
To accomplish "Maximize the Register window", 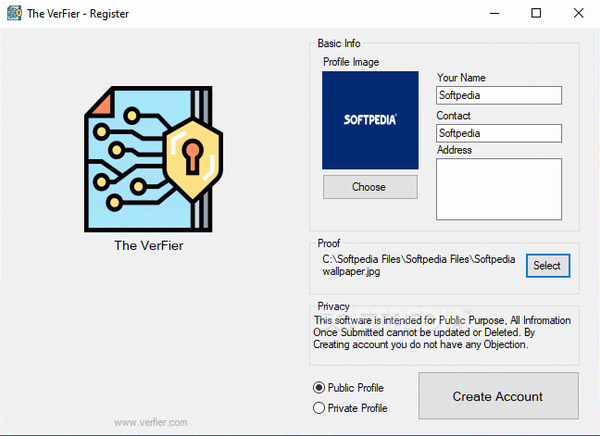I will coord(536,13).
